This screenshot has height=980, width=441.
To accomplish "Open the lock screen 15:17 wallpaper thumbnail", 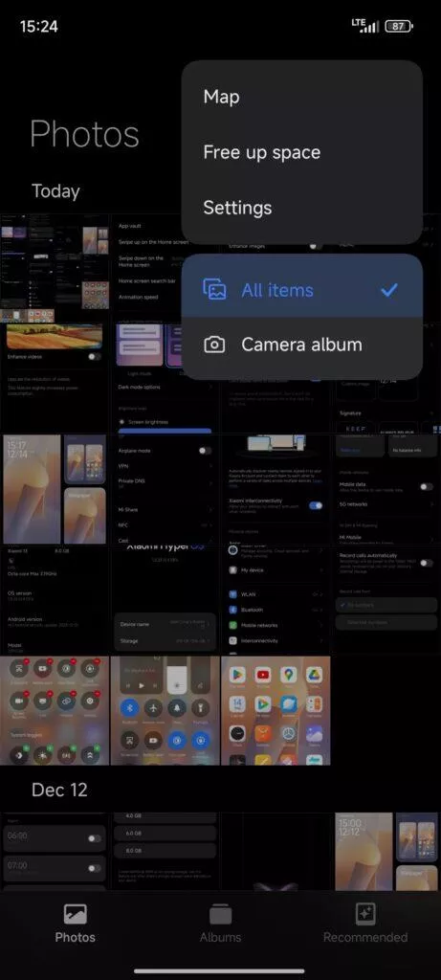I will pos(33,489).
